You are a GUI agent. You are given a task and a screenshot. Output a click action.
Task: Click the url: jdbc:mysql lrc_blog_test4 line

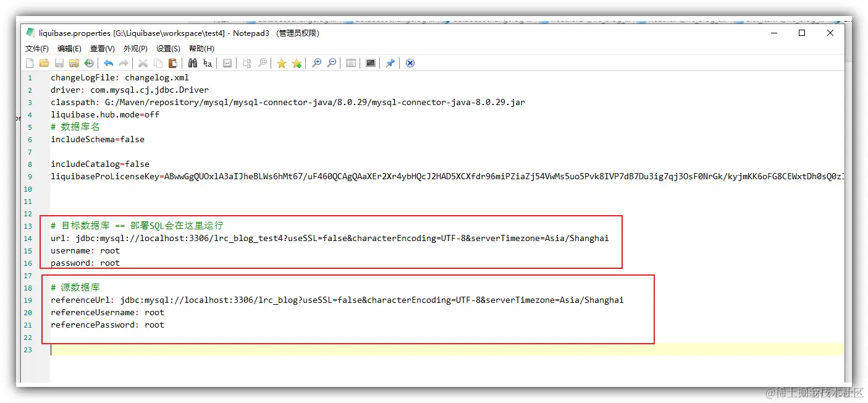pyautogui.click(x=330, y=239)
